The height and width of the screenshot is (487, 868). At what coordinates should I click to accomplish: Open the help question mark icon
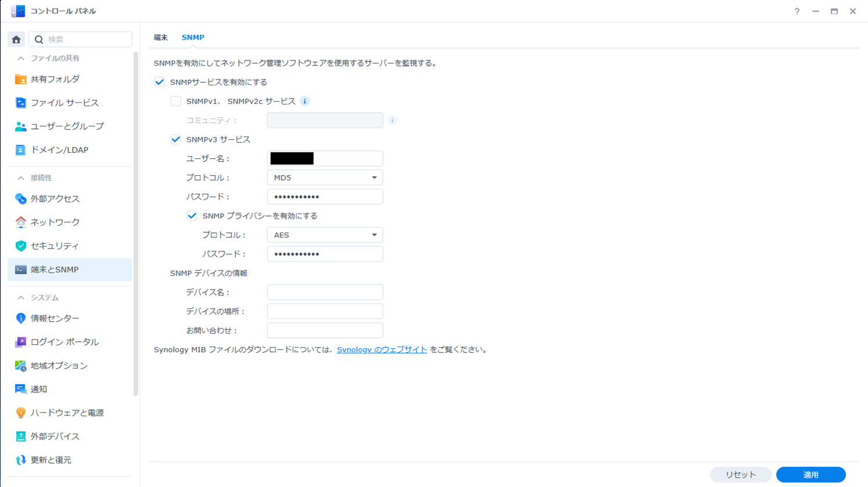click(x=797, y=11)
